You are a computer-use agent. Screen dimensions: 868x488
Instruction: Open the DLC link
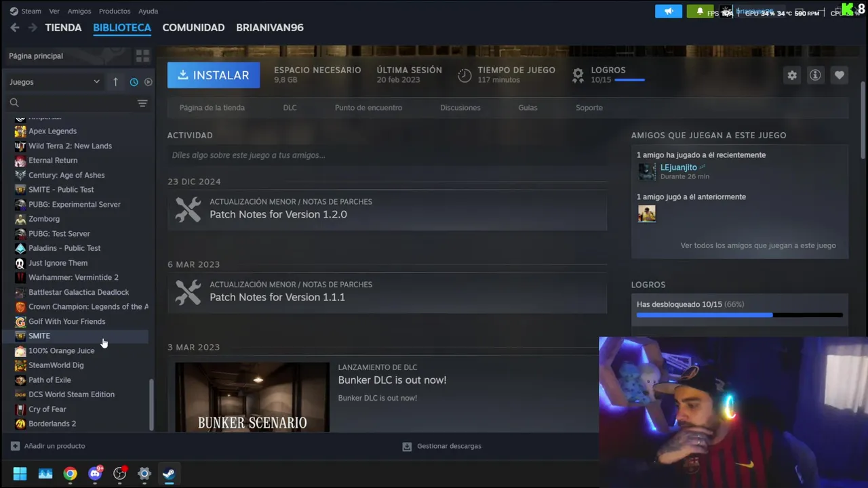point(290,108)
